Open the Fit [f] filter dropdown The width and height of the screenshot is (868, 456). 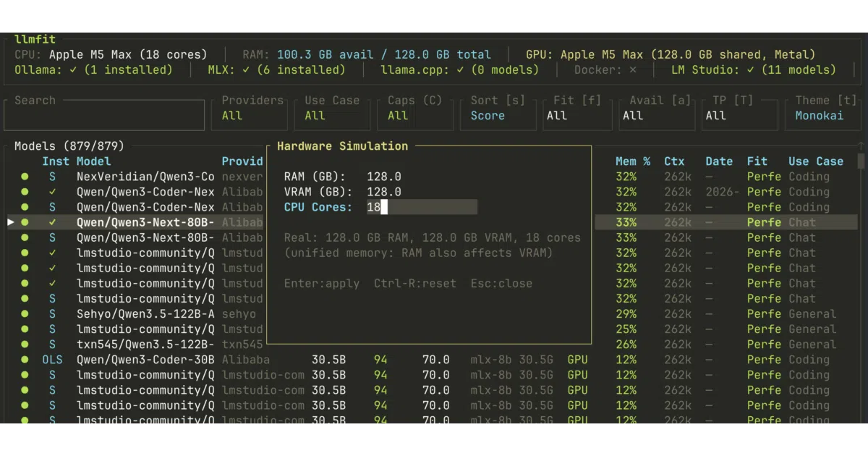point(577,115)
